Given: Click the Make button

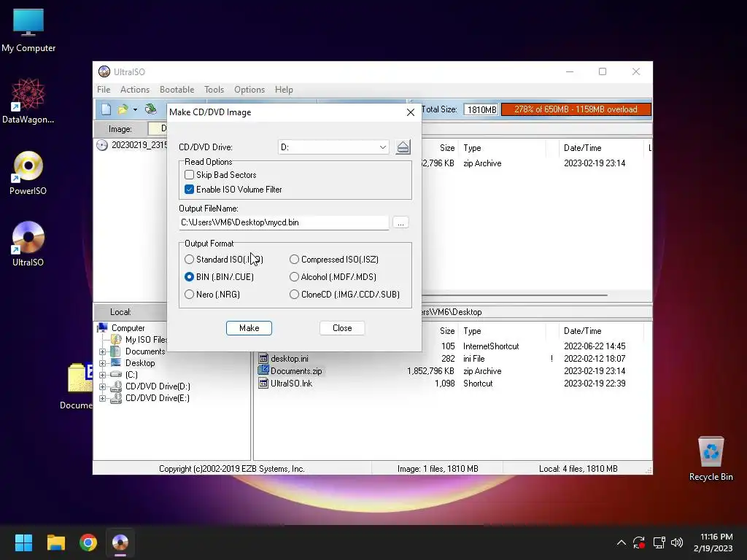Looking at the screenshot, I should 249,328.
